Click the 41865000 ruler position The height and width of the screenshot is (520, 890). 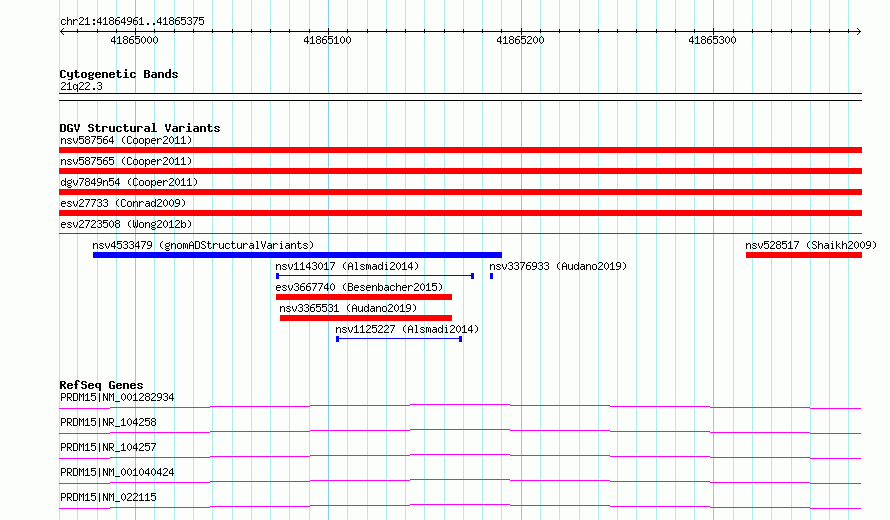135,40
